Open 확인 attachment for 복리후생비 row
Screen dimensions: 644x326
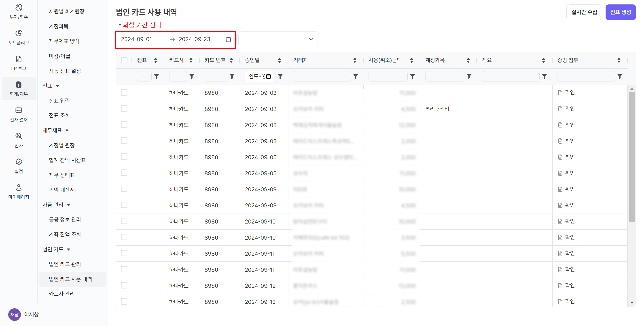tap(567, 109)
